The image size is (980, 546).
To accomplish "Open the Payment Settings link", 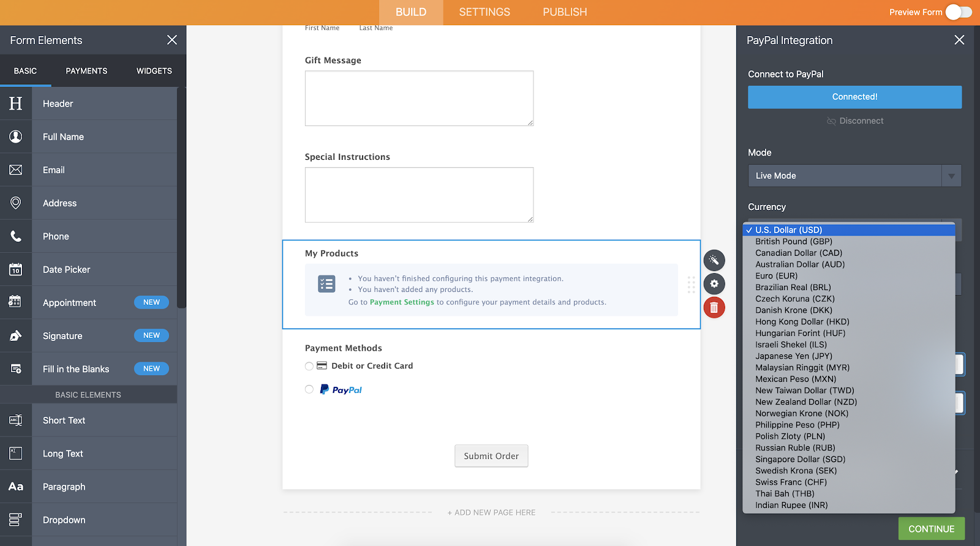I will [x=402, y=302].
